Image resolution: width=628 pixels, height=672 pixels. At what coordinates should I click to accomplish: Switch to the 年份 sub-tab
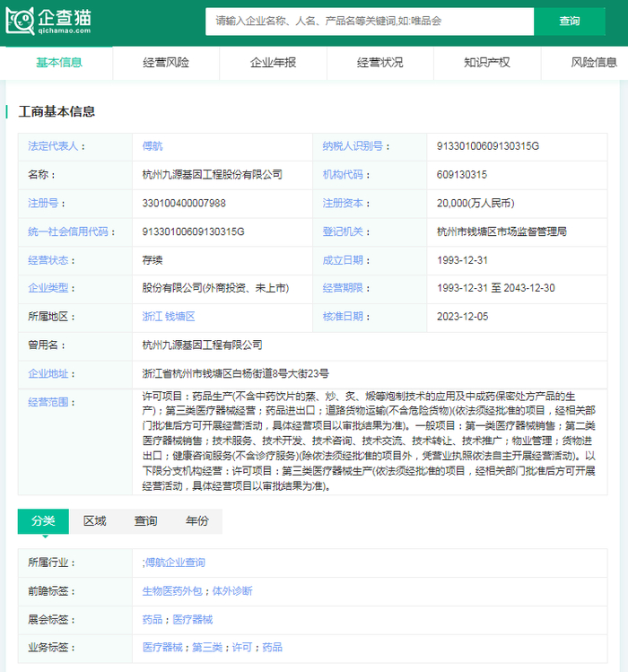click(x=196, y=521)
